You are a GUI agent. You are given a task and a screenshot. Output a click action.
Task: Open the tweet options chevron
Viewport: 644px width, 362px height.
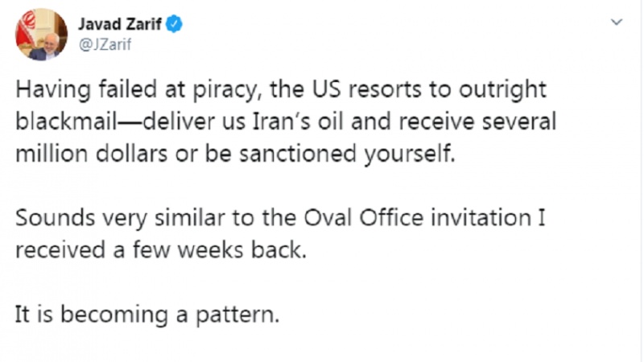[617, 22]
